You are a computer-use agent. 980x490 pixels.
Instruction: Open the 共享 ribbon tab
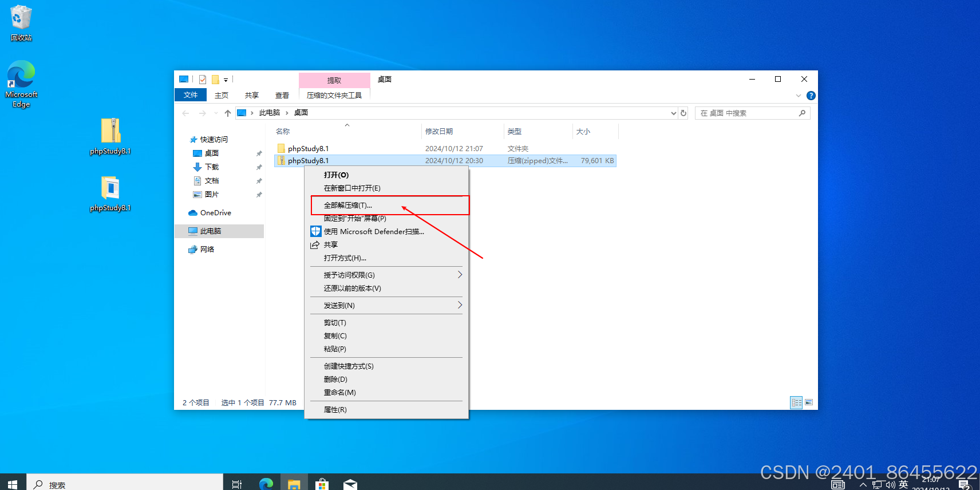coord(252,95)
